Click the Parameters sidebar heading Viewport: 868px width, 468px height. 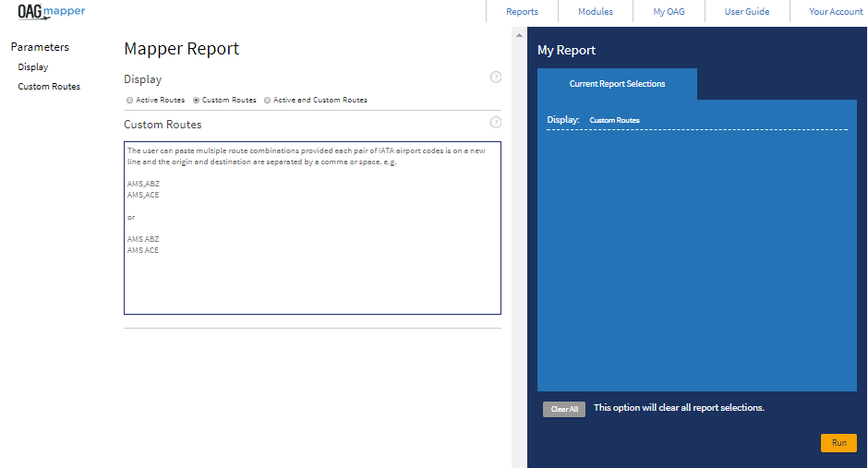[x=40, y=47]
